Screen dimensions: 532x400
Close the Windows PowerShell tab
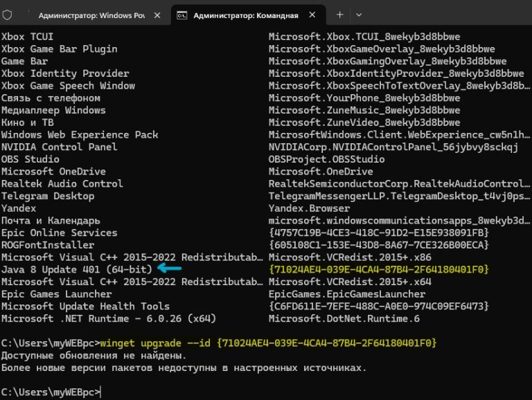coord(157,15)
